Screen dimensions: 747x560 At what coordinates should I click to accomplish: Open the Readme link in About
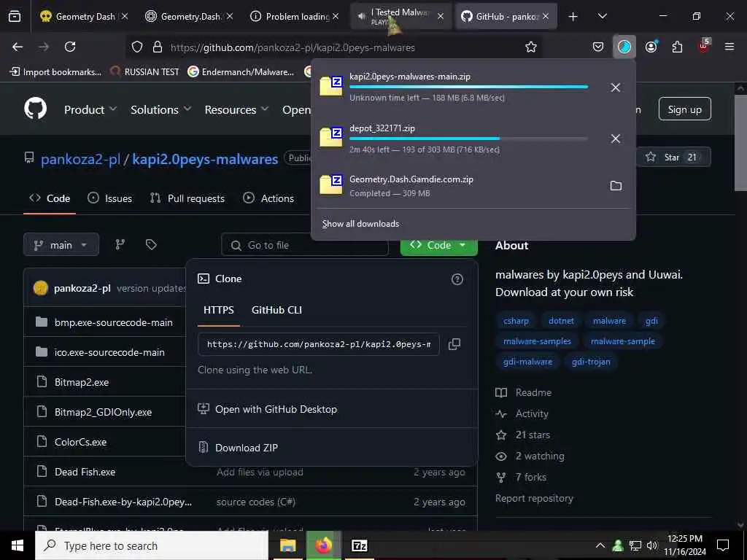point(533,392)
